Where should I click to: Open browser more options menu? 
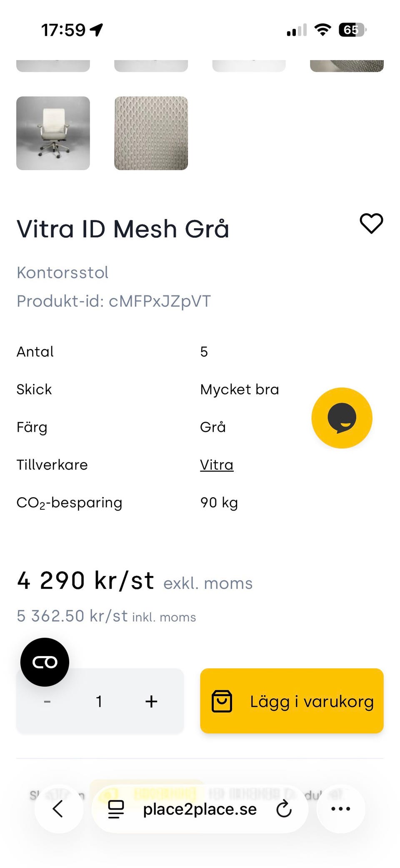[x=340, y=809]
